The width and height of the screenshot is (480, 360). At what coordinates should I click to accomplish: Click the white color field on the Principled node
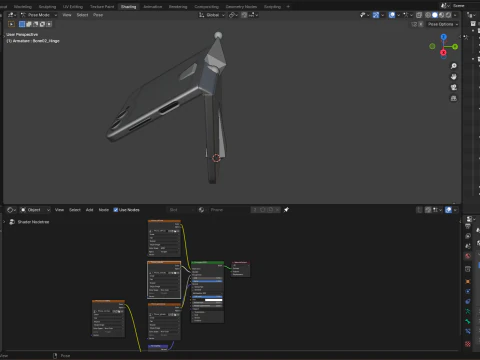pos(213,300)
